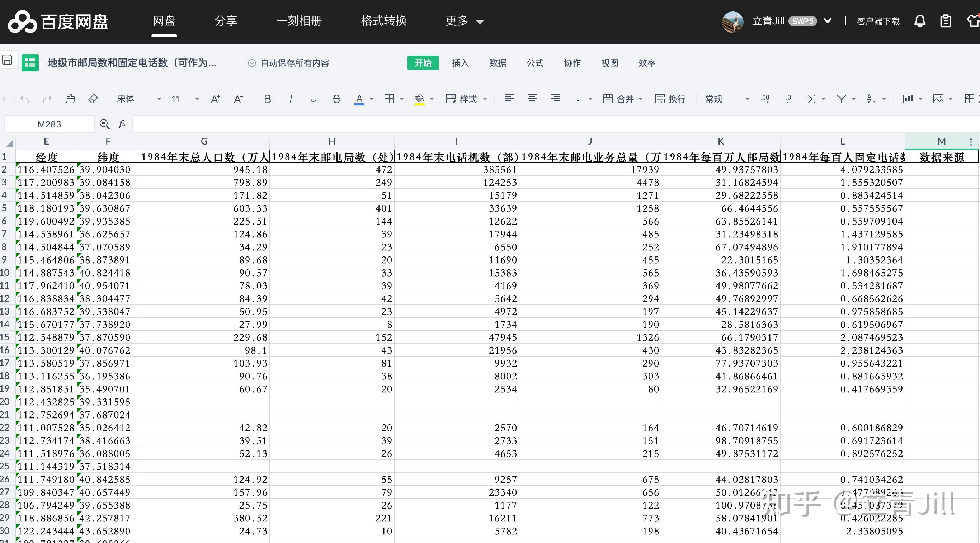Click the M283 cell name box
980x543 pixels.
point(50,124)
